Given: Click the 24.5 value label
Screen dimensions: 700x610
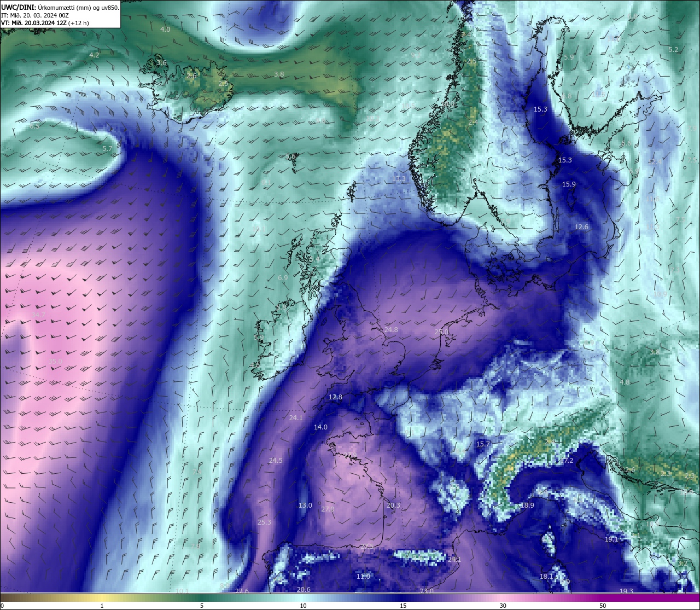Looking at the screenshot, I should [x=276, y=461].
